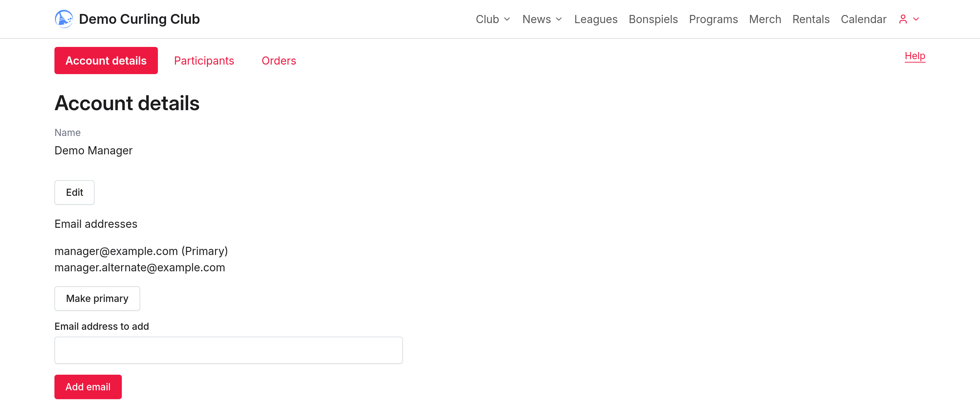Click the Edit button under name
This screenshot has width=980, height=408.
tap(75, 192)
